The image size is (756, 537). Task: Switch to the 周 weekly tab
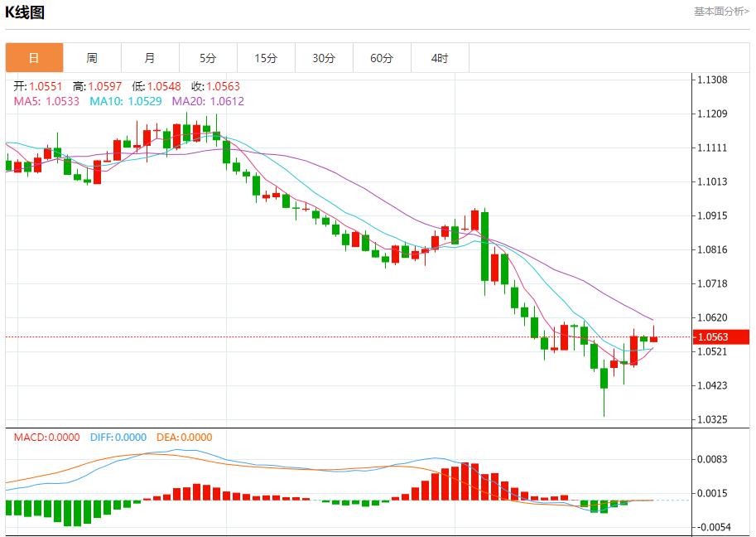tap(92, 58)
